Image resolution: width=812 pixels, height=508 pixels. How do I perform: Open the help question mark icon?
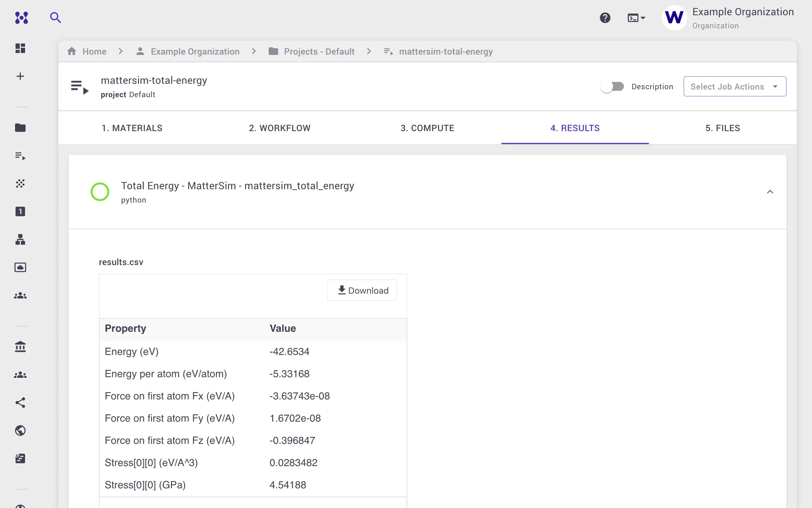(x=605, y=17)
